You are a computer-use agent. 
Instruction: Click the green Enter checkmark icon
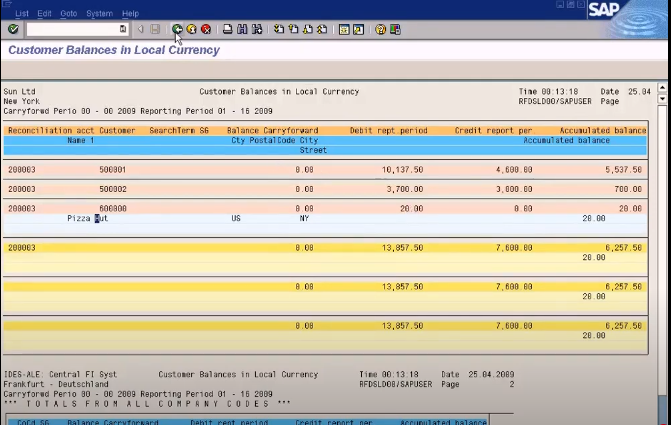13,29
